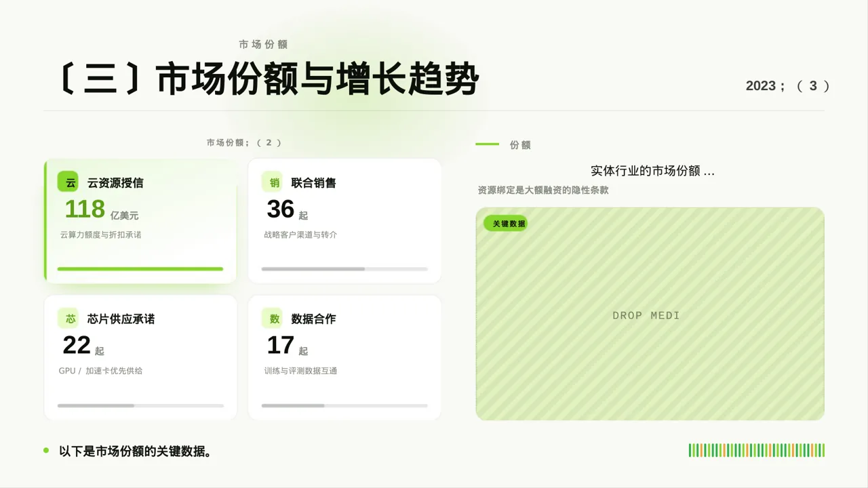Select the text 战略客户渠道与转介
The height and width of the screenshot is (488, 868).
[300, 235]
